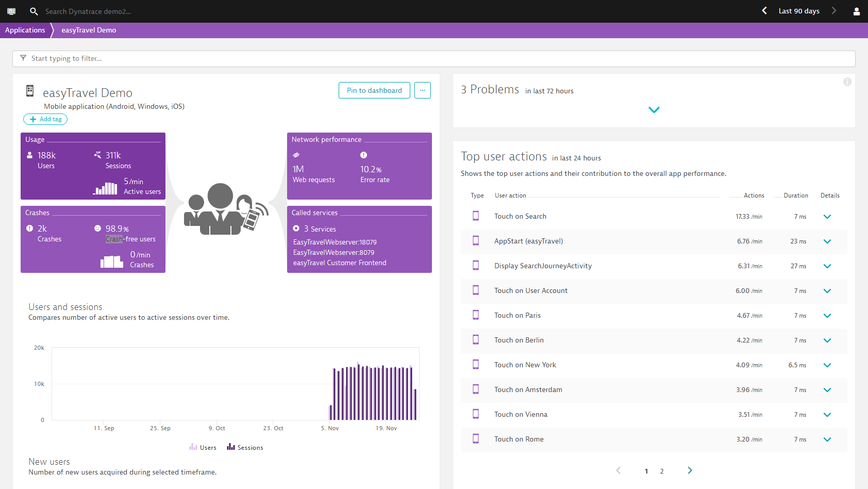Open the more options (...) menu
The width and height of the screenshot is (868, 489).
point(423,90)
